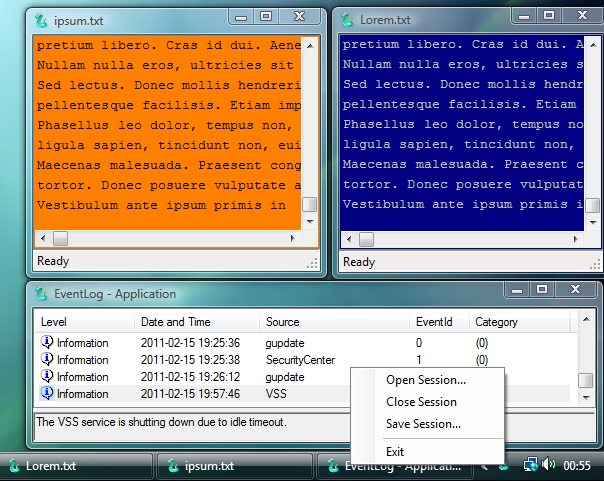Click the first gupdate row information icon
This screenshot has height=481, width=604.
click(x=47, y=342)
